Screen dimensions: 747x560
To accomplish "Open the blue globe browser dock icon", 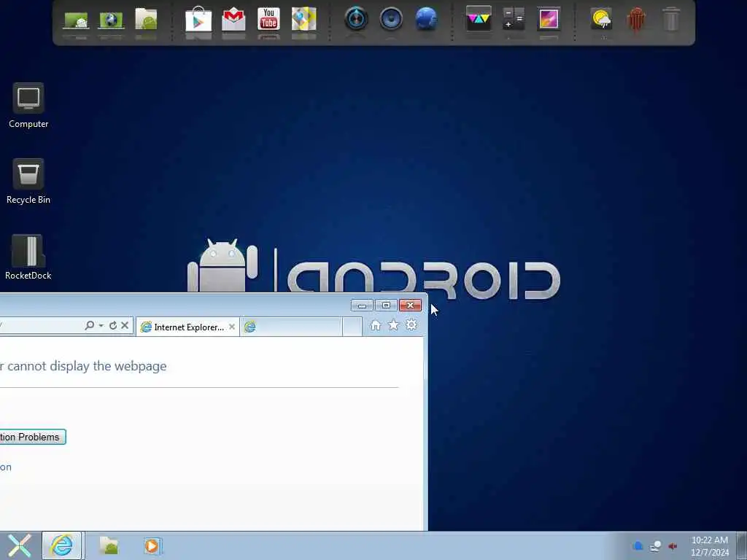I will [426, 19].
